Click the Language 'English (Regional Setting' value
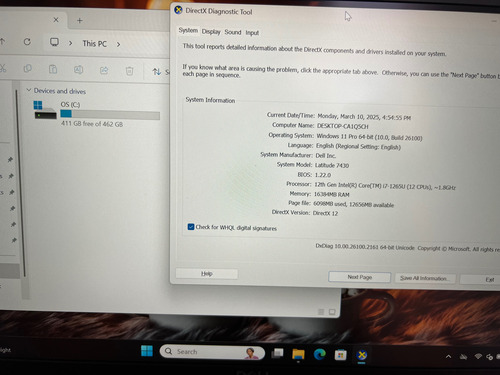Viewport: 500px width, 375px height. point(358,146)
